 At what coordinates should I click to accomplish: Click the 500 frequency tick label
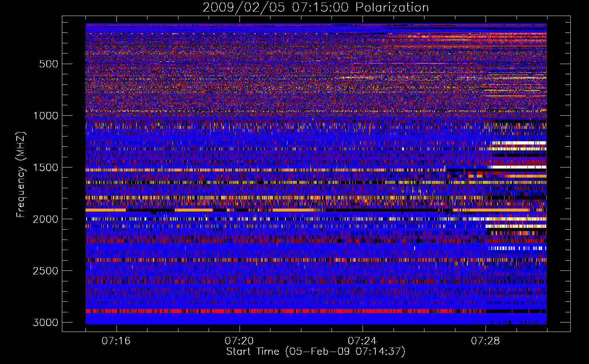pyautogui.click(x=49, y=64)
